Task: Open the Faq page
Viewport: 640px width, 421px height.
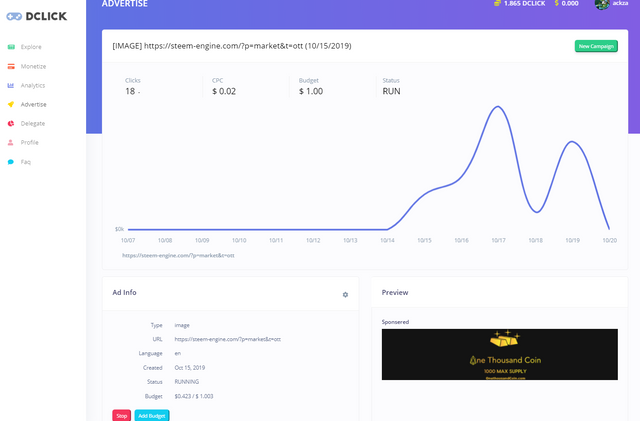Action: click(x=26, y=162)
